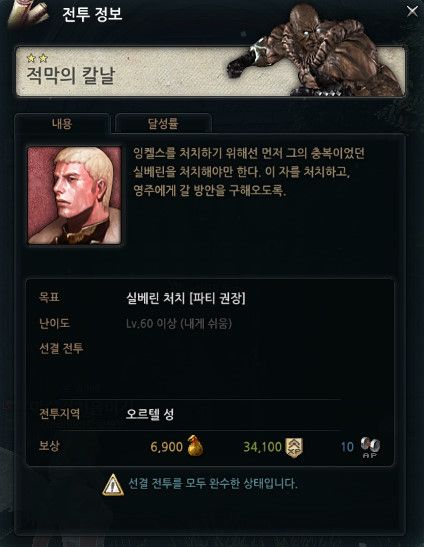Viewport: 424px width, 547px height.
Task: Click the blond NPC portrait thumbnail
Action: coord(75,195)
